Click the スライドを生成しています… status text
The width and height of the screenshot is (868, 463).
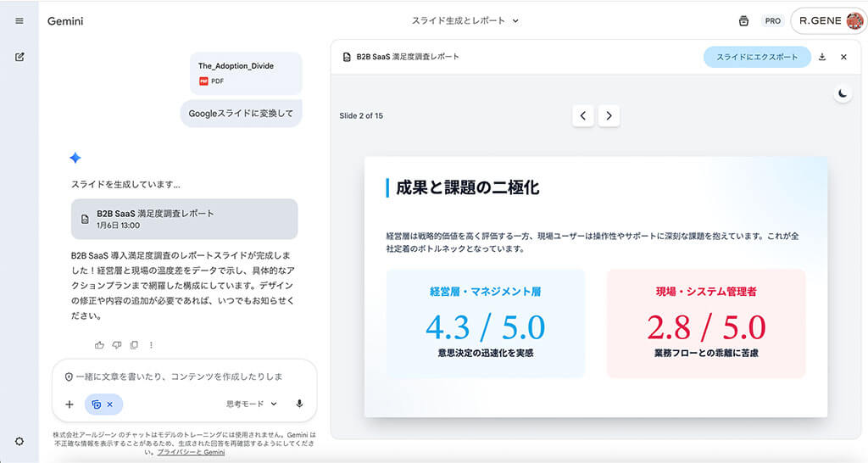[125, 184]
